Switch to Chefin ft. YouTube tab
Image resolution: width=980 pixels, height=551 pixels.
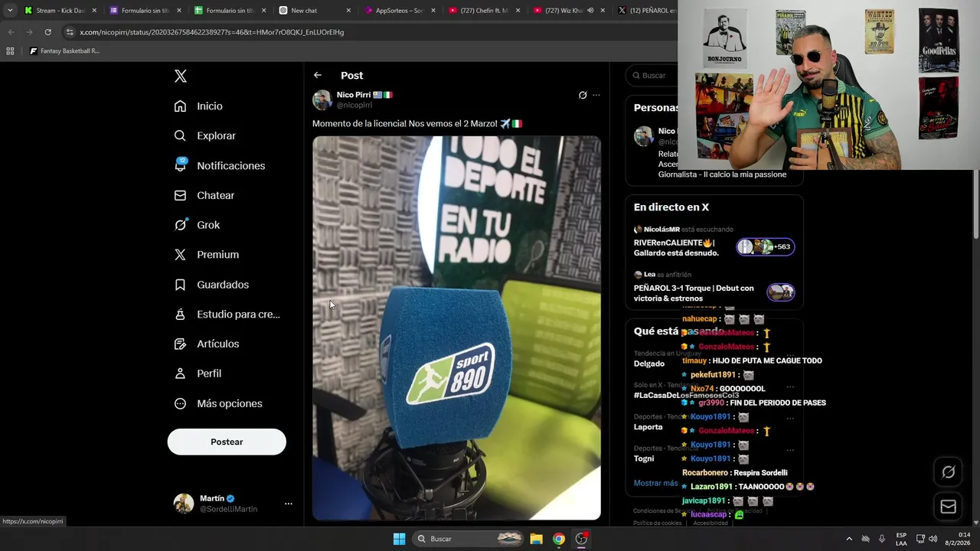[485, 11]
